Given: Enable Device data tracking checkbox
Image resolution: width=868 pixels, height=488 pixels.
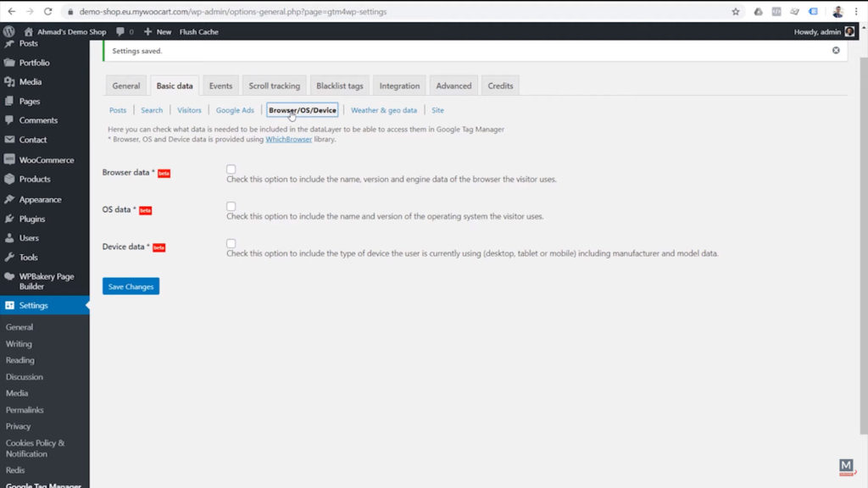Looking at the screenshot, I should coord(231,243).
